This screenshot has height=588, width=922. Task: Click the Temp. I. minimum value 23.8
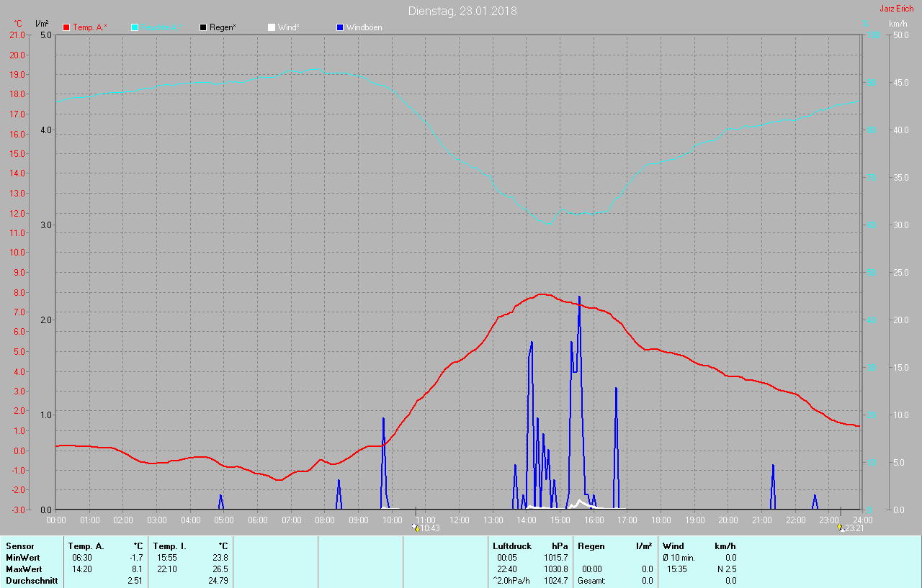220,558
